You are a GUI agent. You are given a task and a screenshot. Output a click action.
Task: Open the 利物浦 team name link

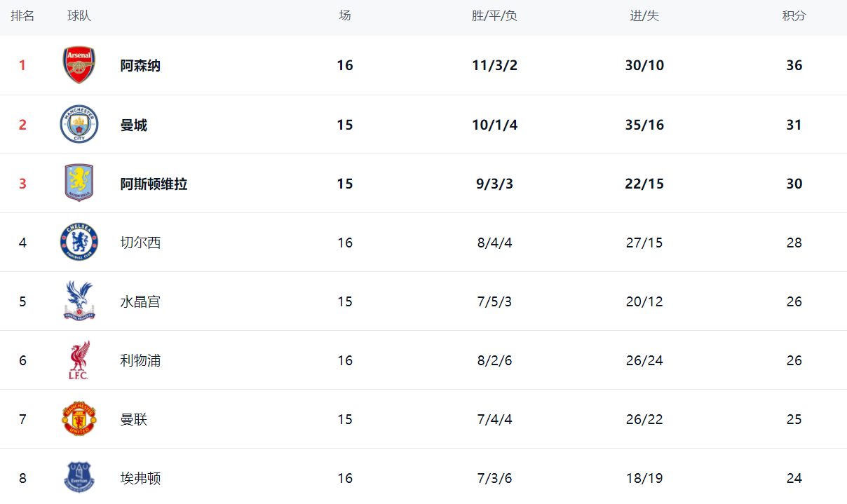click(x=140, y=360)
